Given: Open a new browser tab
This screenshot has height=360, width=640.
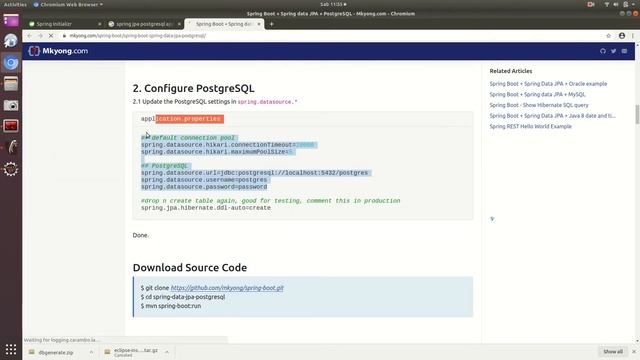Looking at the screenshot, I should [271, 24].
